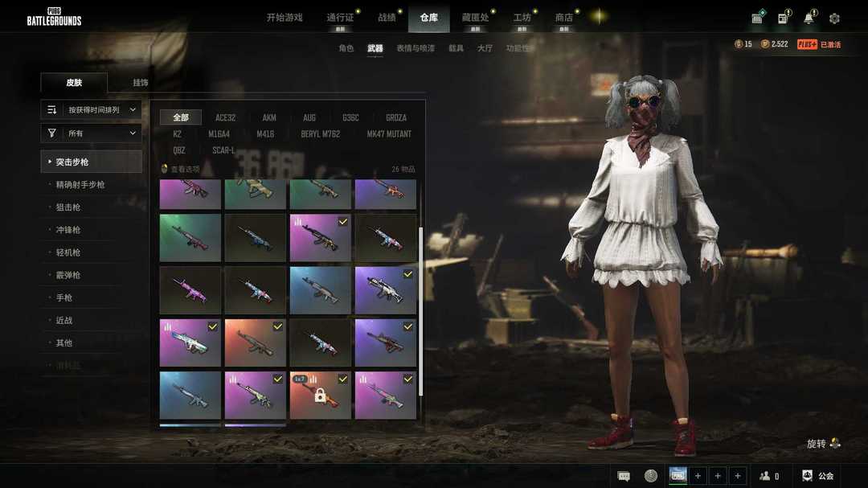This screenshot has height=488, width=868.
Task: Open the settings gear icon
Action: [834, 18]
